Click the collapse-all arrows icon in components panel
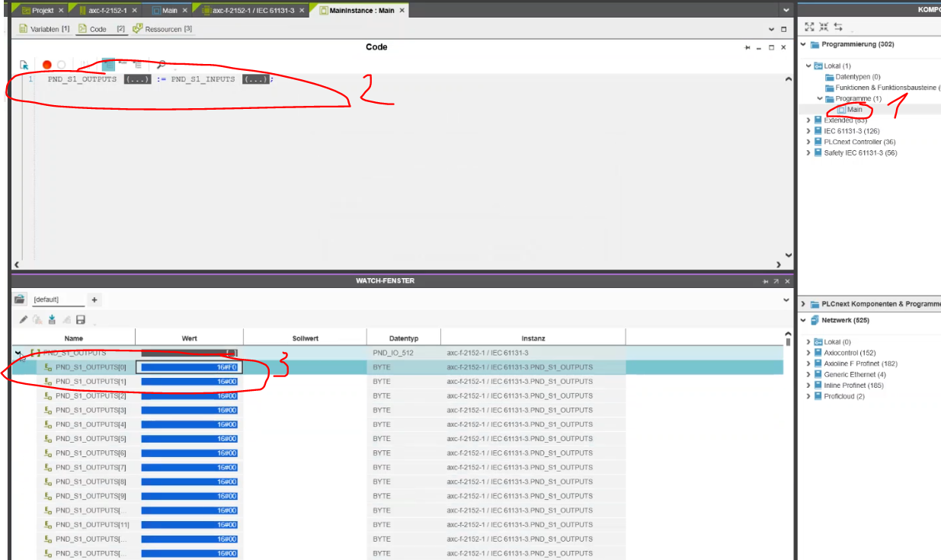The image size is (941, 560). point(824,26)
